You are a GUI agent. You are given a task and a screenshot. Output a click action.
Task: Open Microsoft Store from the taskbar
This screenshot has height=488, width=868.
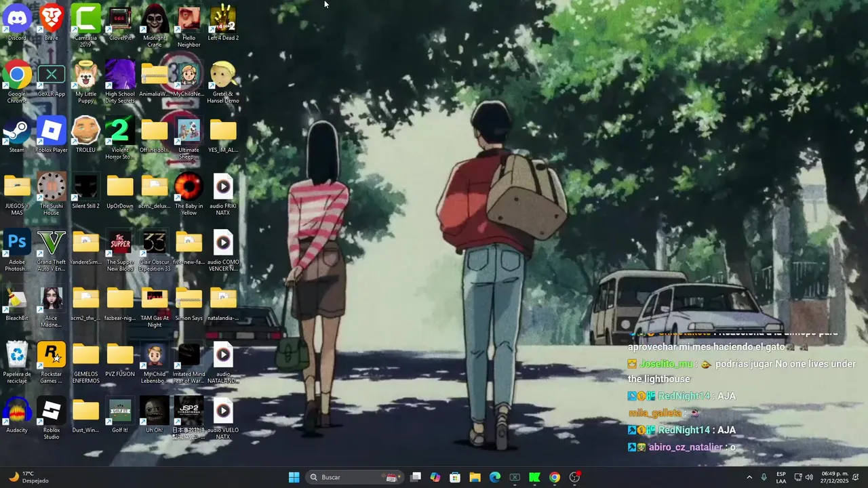coord(455,477)
